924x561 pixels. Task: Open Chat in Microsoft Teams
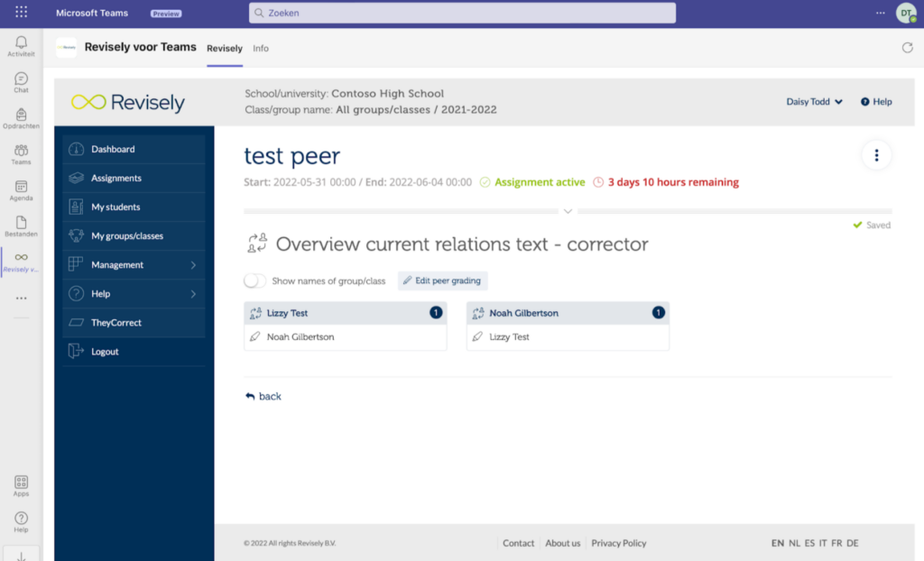[x=20, y=81]
